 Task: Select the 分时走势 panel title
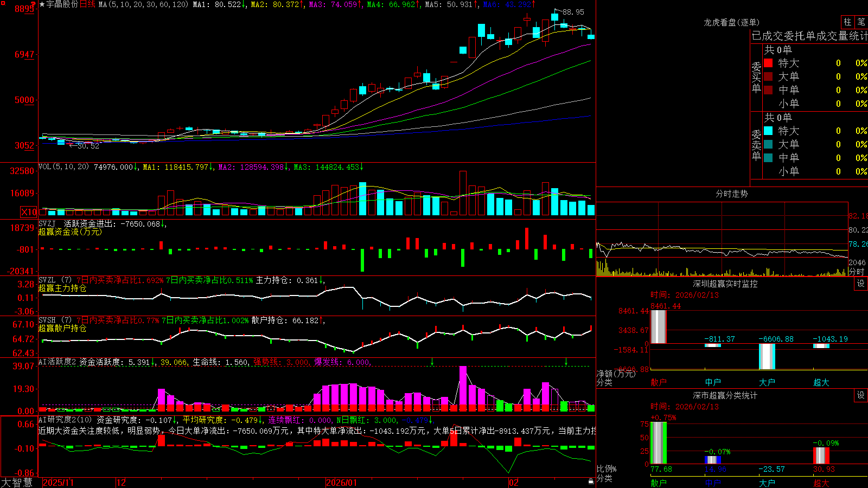click(731, 194)
